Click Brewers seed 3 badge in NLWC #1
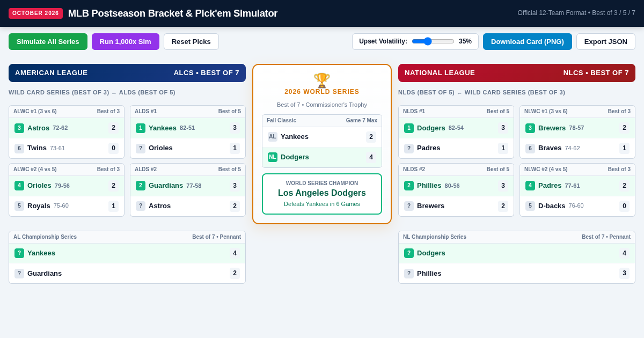This screenshot has height=338, width=644. click(x=530, y=128)
